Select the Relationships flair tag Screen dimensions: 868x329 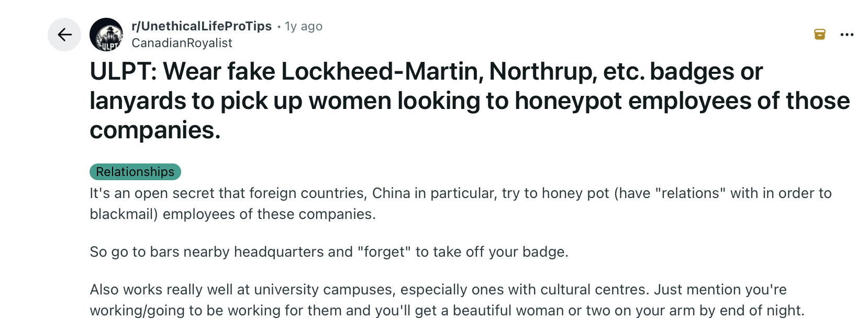click(x=135, y=172)
